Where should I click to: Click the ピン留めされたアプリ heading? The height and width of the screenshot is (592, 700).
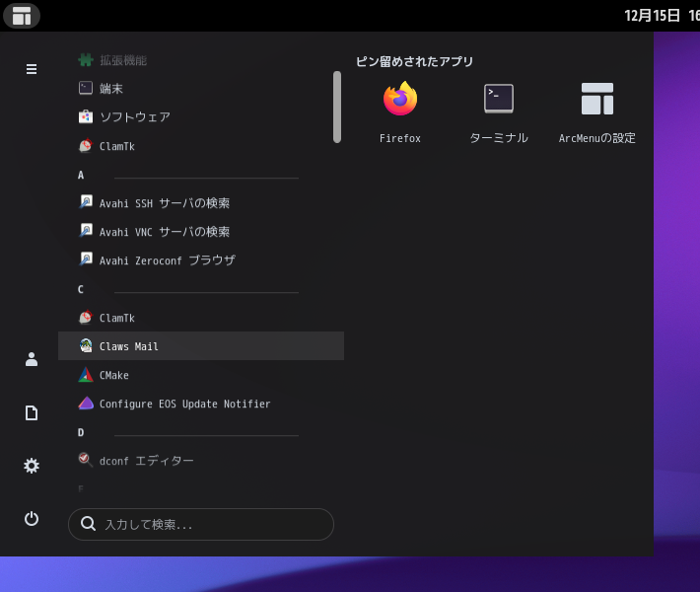tap(414, 61)
